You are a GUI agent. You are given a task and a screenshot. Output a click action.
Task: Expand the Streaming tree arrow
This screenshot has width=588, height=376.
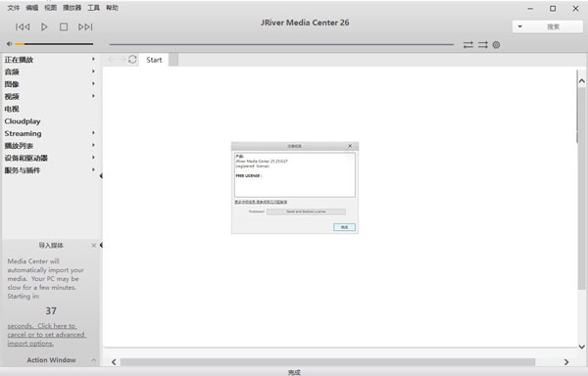coord(93,132)
